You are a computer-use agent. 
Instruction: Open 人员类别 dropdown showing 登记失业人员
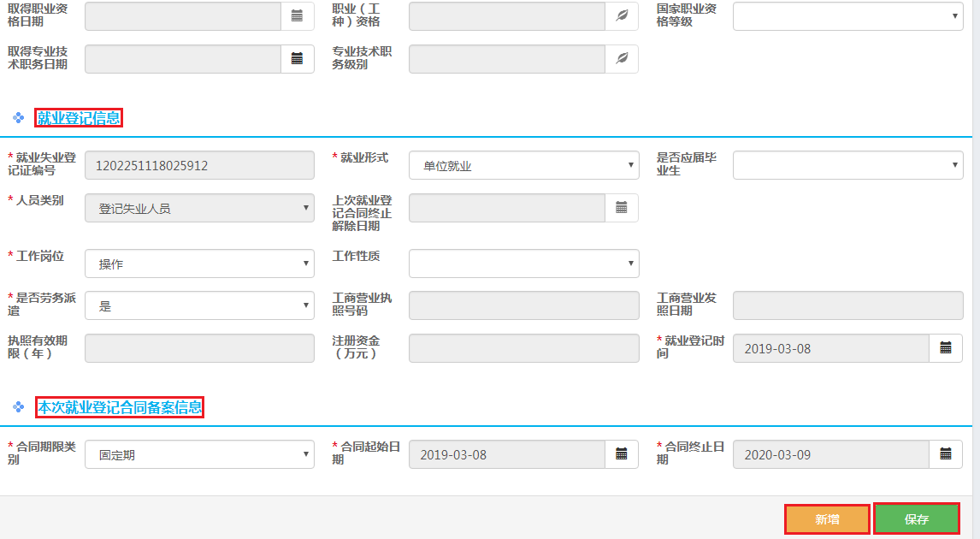(x=199, y=208)
